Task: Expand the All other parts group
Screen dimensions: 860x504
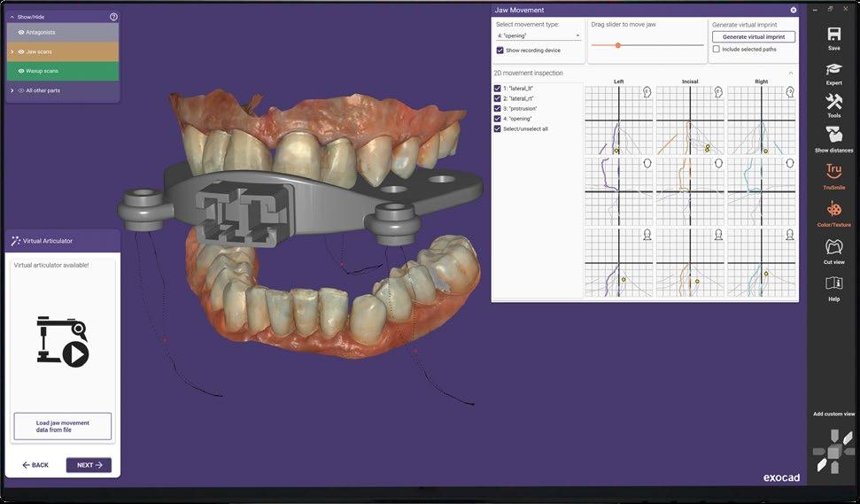Action: pos(12,90)
